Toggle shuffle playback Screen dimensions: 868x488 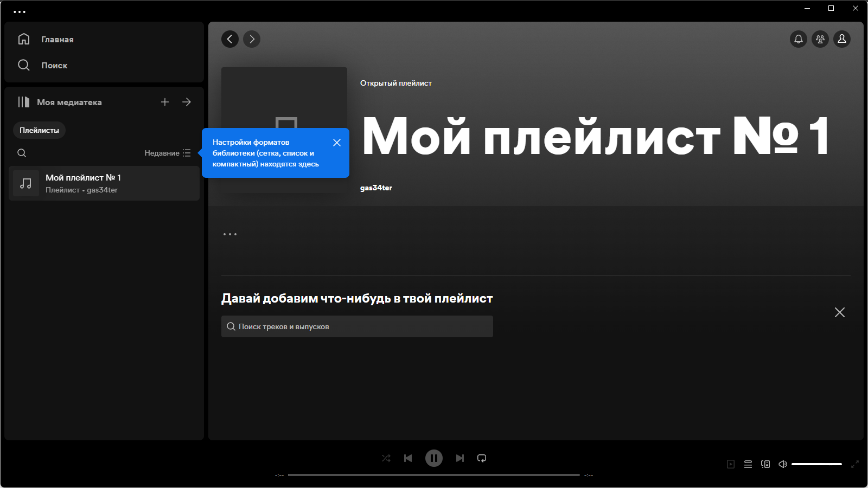[x=386, y=458]
